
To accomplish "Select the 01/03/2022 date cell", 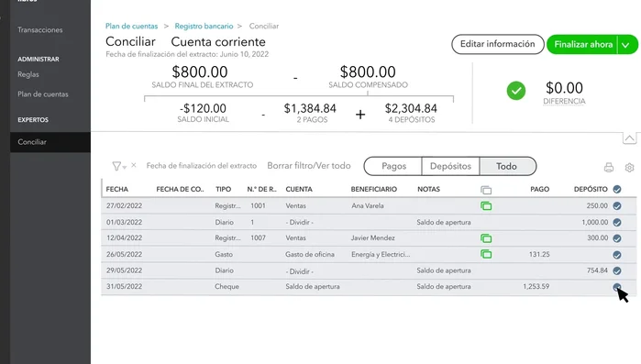I will 125,222.
